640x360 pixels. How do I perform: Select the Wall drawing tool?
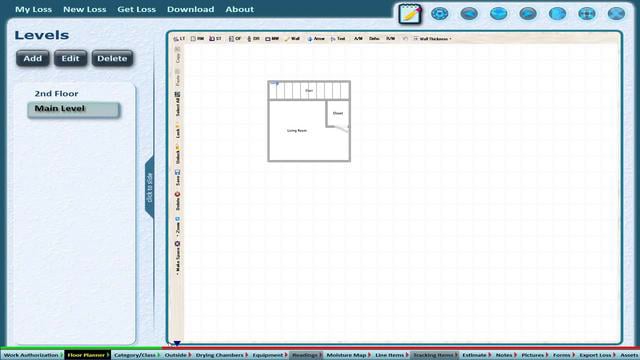292,39
